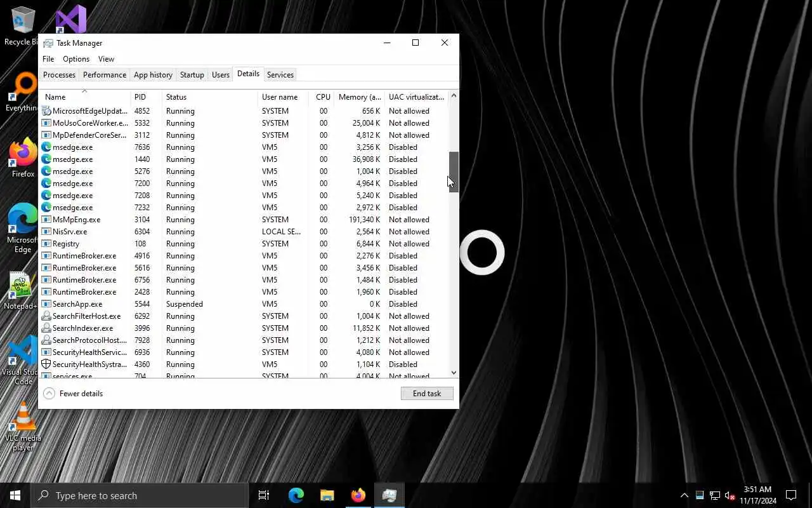Open the Visual Studio desktop shortcut
This screenshot has height=508, width=812.
70,19
